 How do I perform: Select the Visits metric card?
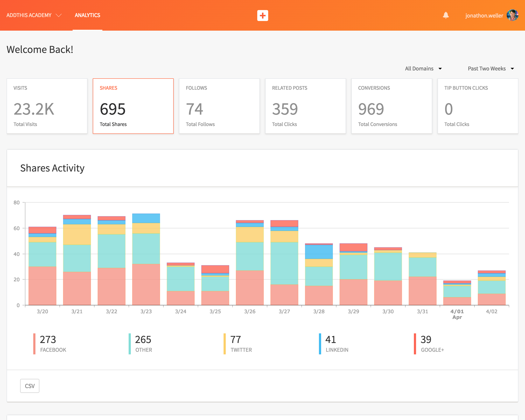click(x=47, y=106)
